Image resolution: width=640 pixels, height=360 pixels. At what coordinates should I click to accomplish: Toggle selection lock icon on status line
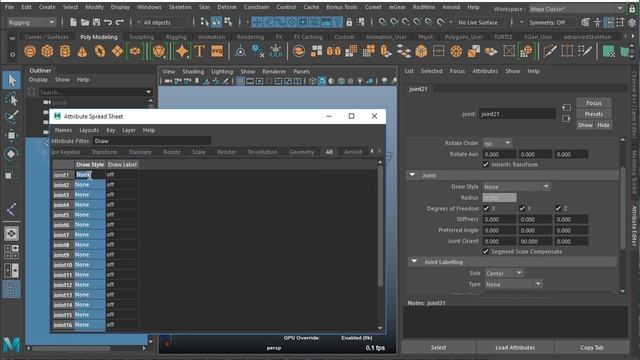(x=349, y=22)
